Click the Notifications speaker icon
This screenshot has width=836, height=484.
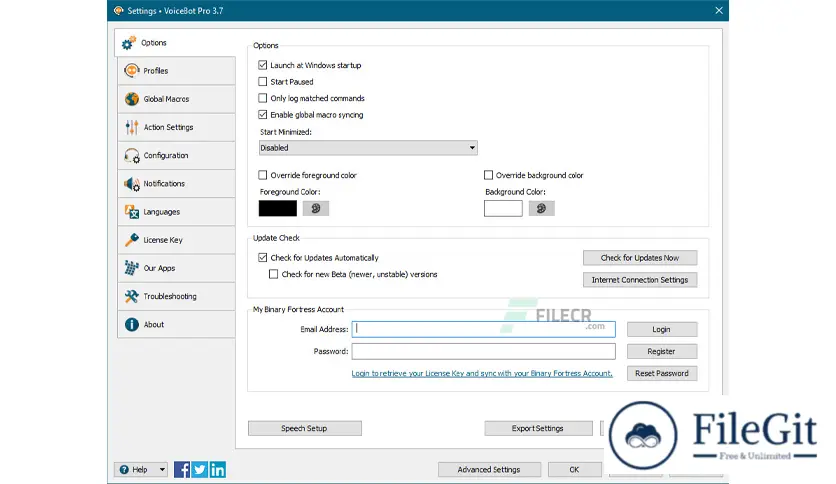(132, 184)
